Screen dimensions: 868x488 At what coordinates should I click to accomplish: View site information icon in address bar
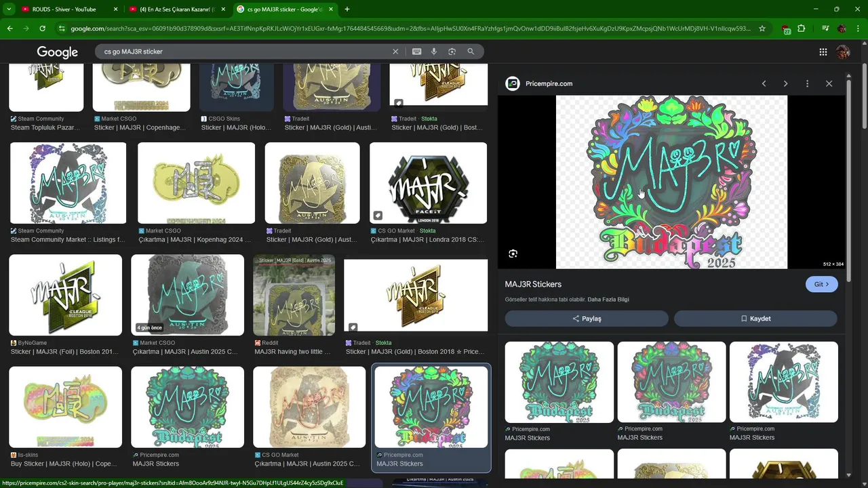pos(62,28)
